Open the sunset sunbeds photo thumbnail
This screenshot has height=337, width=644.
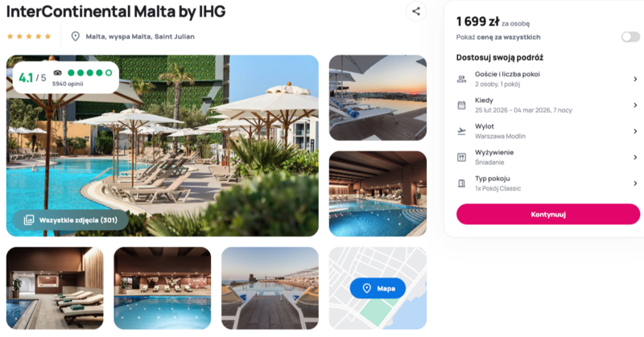tap(378, 97)
